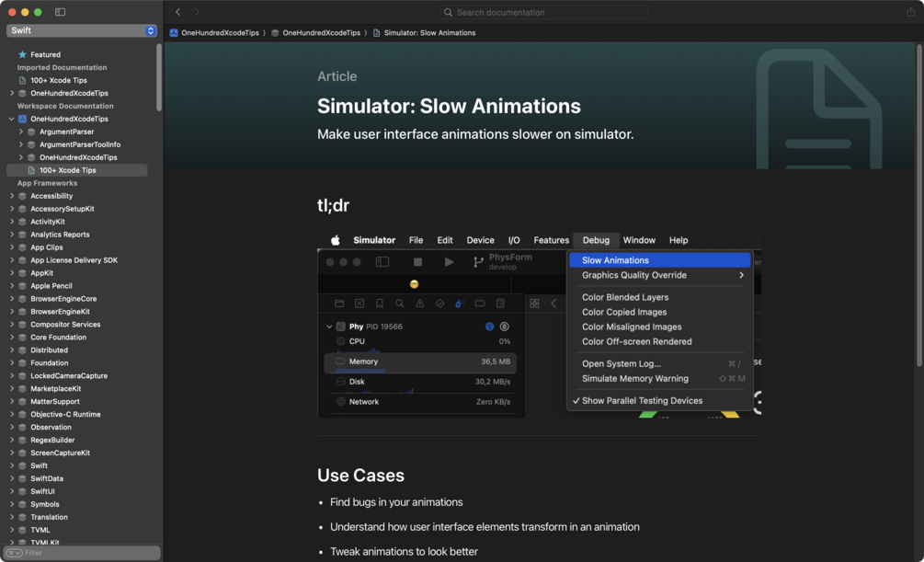Open RegexBuilder in the sidebar
The image size is (924, 562).
pyautogui.click(x=52, y=440)
